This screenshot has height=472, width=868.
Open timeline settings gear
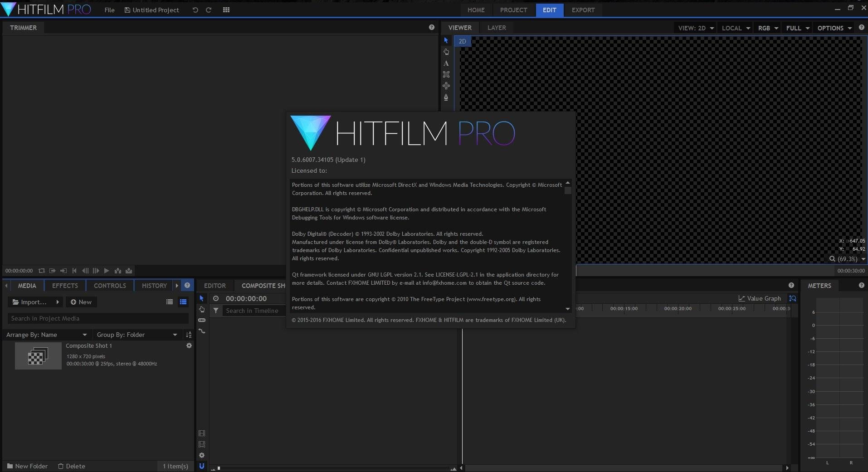202,455
